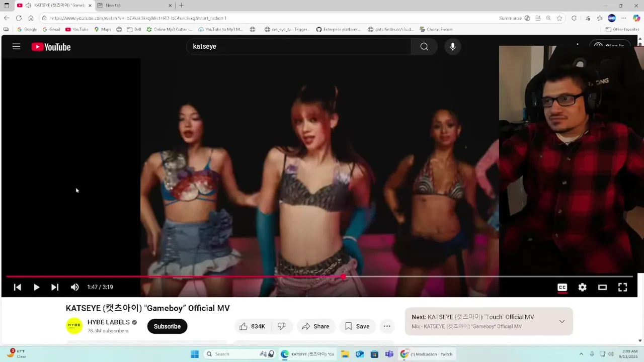
Task: Click the YouTube address bar URL
Action: 138,18
